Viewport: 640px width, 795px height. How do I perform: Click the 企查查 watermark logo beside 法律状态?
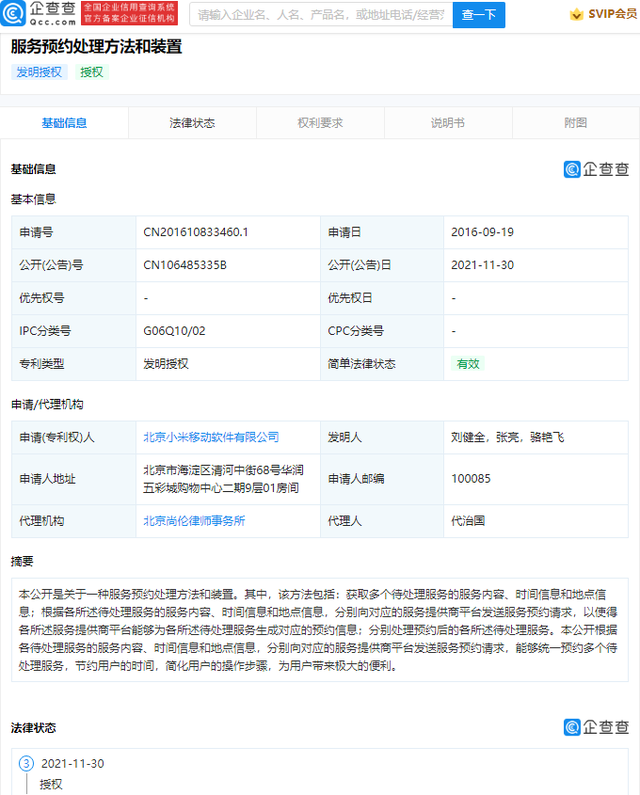596,727
